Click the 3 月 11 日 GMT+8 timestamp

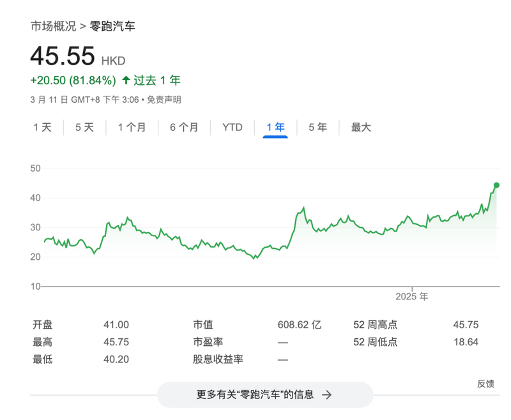click(x=85, y=100)
